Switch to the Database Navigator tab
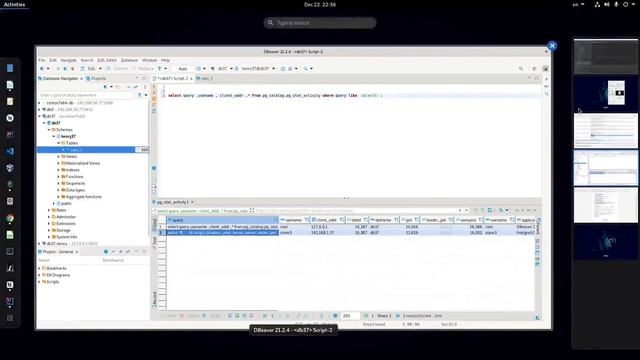 [x=60, y=78]
